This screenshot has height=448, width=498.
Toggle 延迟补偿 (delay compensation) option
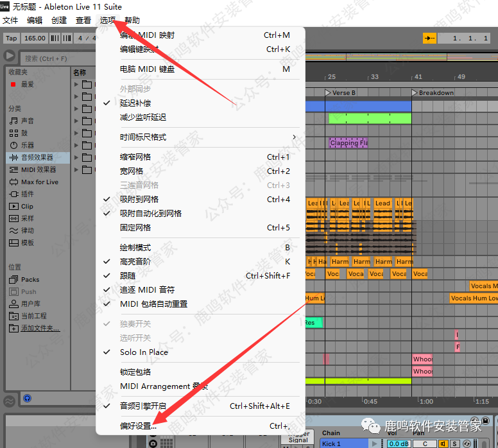click(x=135, y=103)
